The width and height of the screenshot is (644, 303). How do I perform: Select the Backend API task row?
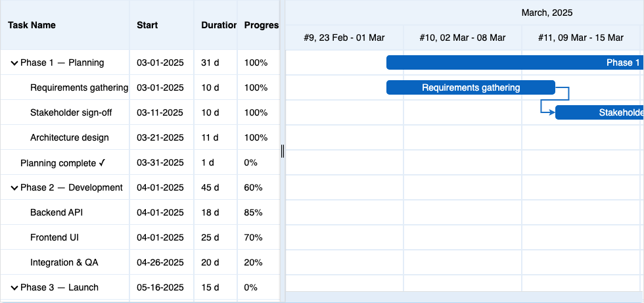tap(57, 213)
